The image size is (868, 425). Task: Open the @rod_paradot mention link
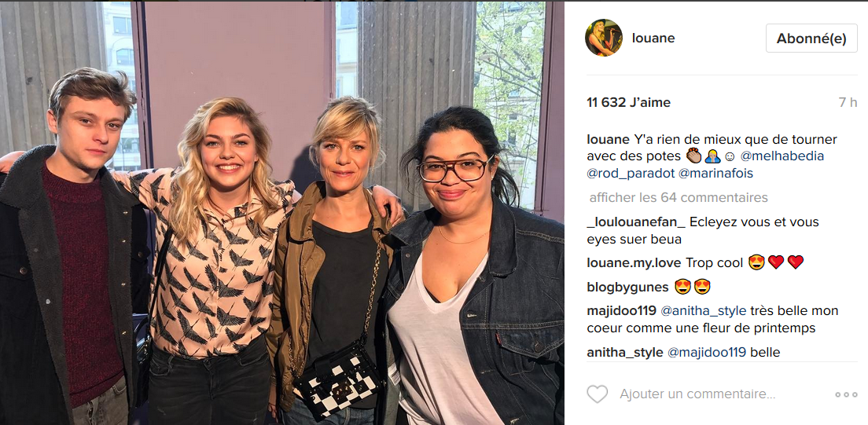[x=631, y=174]
